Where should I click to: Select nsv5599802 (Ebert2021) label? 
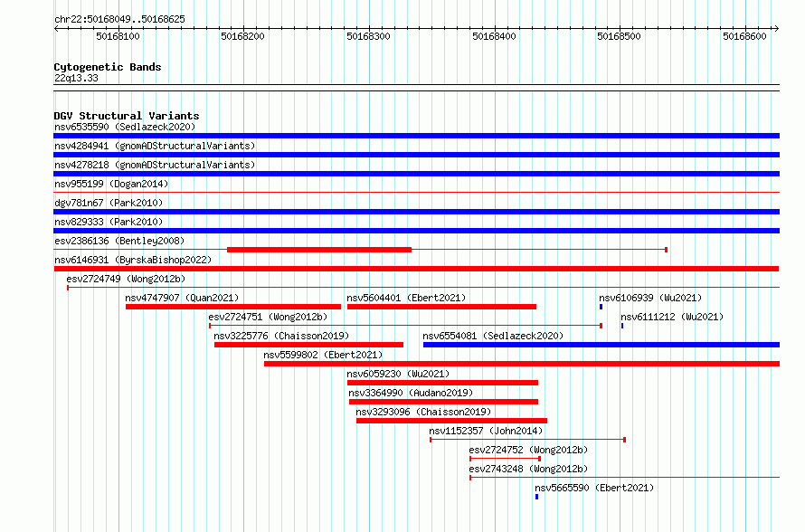click(323, 355)
